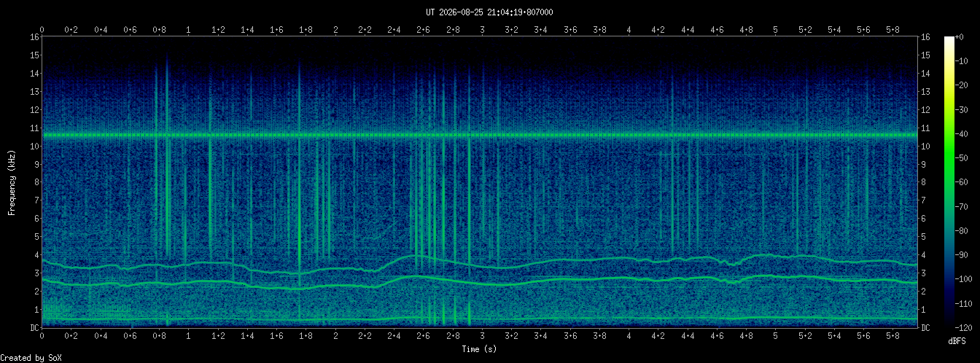Select the 5 second tick on bottom time axis
Image resolution: width=980 pixels, height=363 pixels.
775,336
